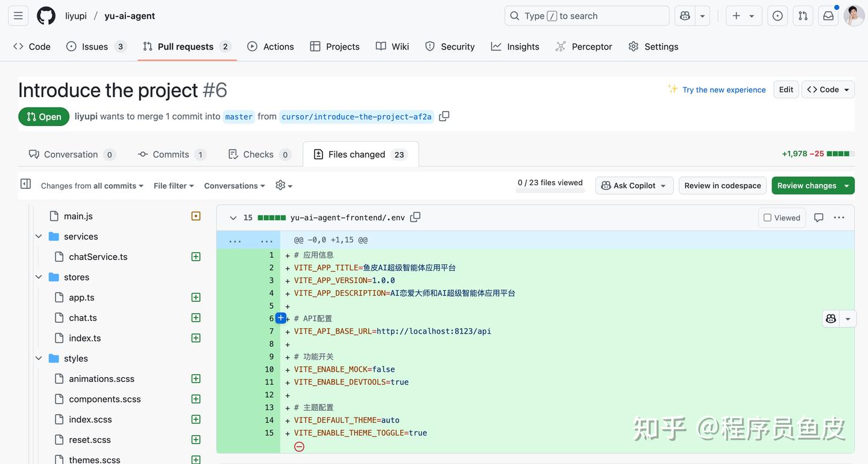
Task: Open the Conversation tab
Action: coord(71,154)
